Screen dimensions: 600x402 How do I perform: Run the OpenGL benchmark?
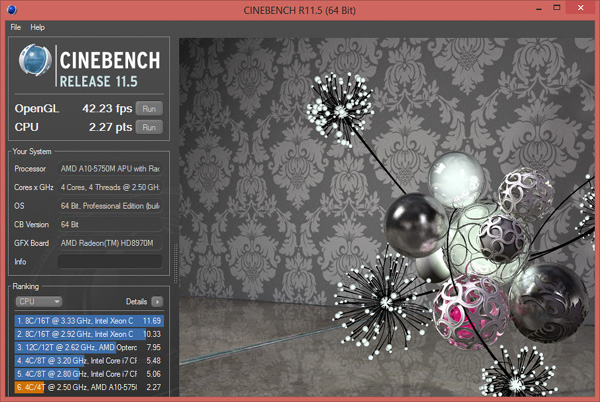pyautogui.click(x=149, y=109)
